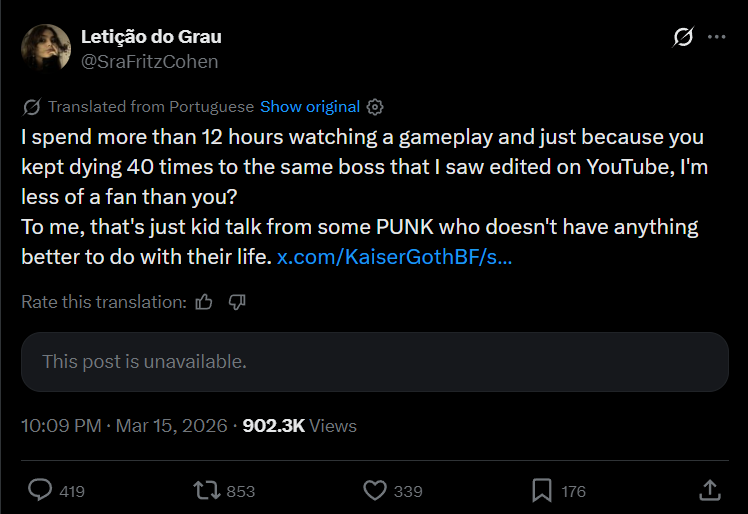Rate translation with thumbs up

(x=204, y=302)
